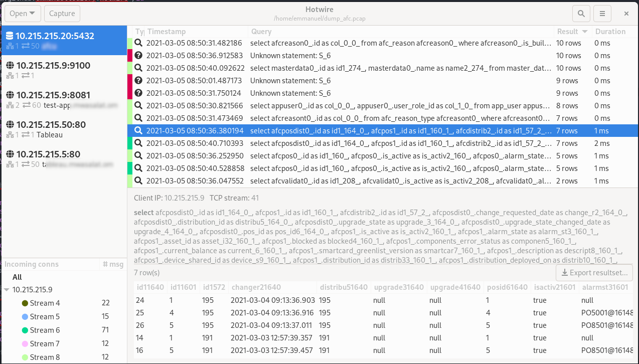Image resolution: width=639 pixels, height=364 pixels.
Task: Click the isactiv21601 column header
Action: 554,287
